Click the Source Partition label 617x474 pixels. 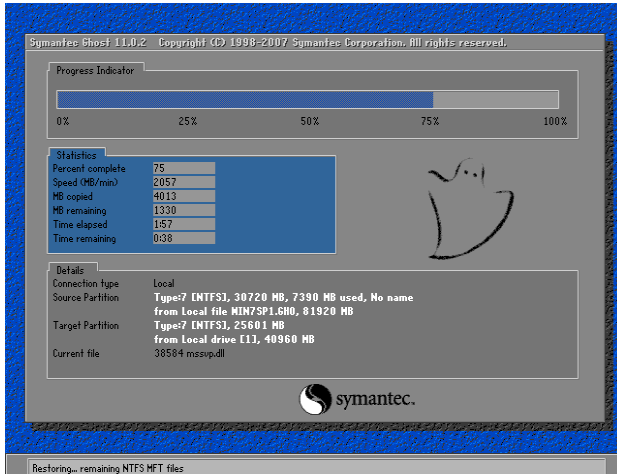(85, 298)
